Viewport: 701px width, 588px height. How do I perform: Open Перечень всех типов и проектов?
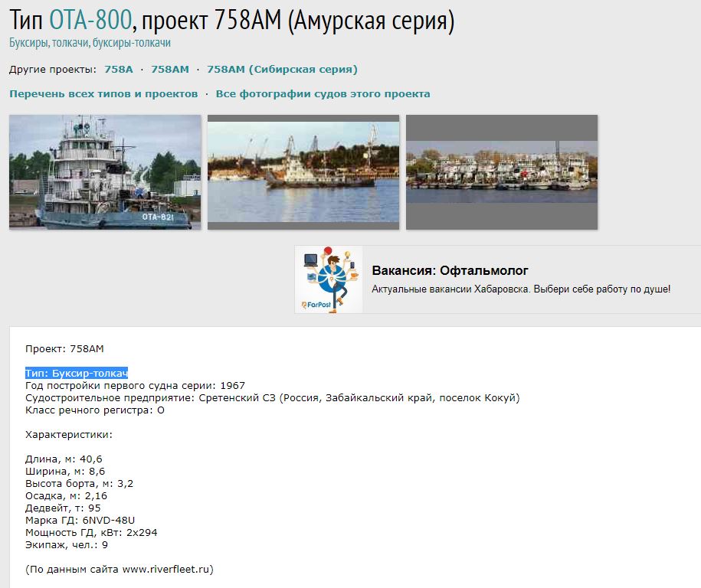(x=103, y=94)
